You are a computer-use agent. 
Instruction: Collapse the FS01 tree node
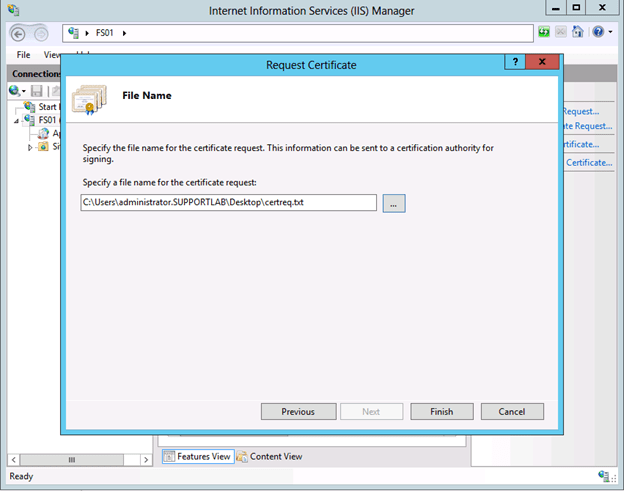tap(16, 121)
